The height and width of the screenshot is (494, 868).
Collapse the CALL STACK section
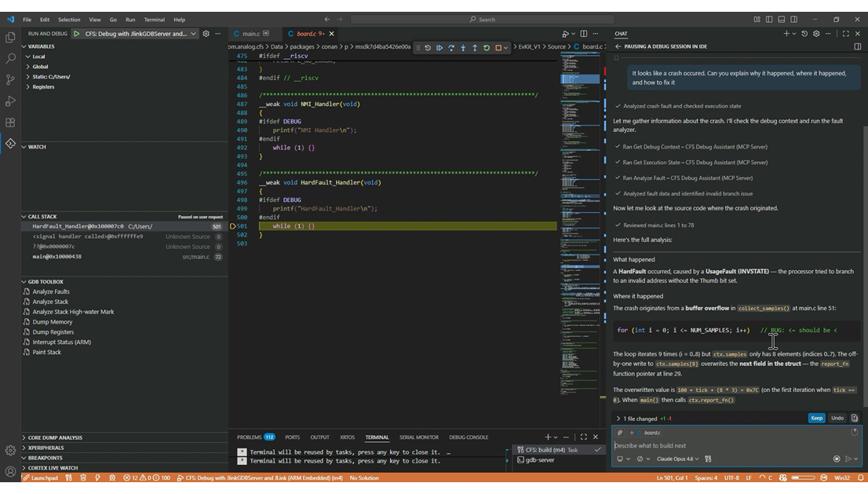point(125,217)
